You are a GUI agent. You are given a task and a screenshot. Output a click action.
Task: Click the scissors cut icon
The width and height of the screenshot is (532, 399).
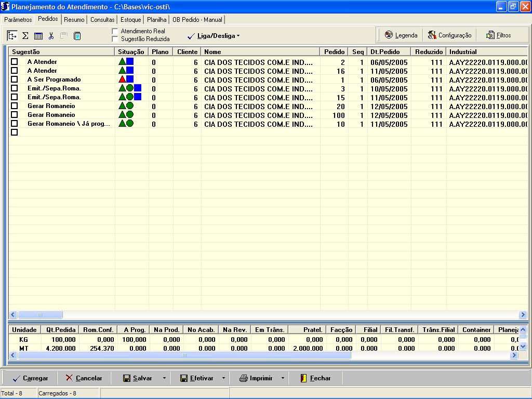51,36
